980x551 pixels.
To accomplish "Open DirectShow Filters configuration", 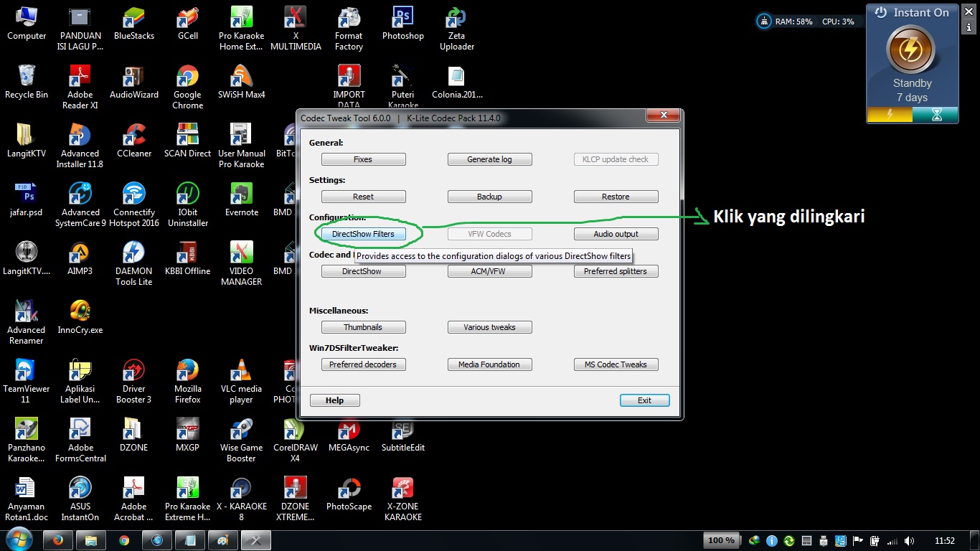I will tap(363, 233).
